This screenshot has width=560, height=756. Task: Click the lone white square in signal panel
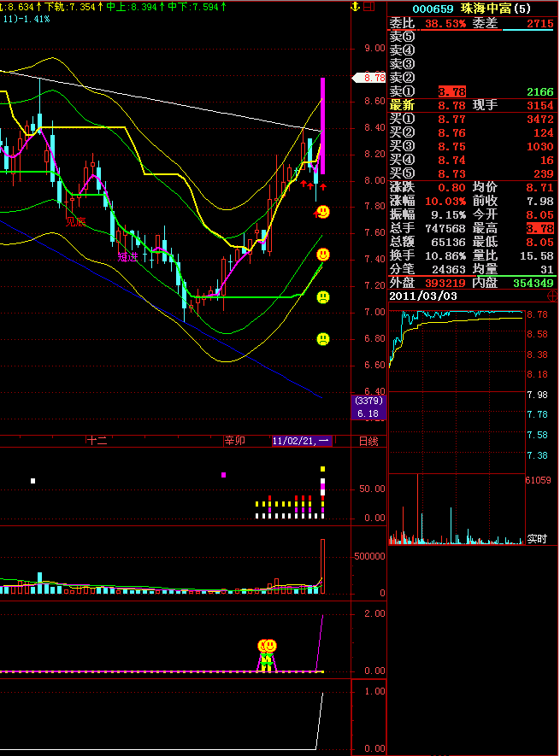[32, 481]
